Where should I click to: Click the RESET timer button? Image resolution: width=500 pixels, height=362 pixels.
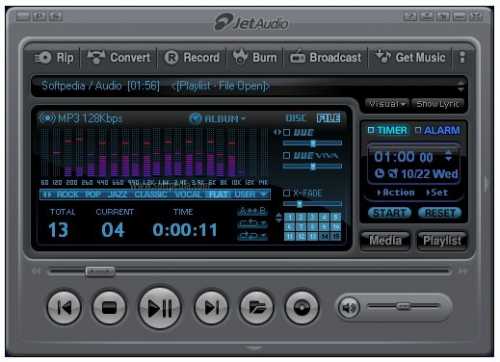tap(440, 213)
